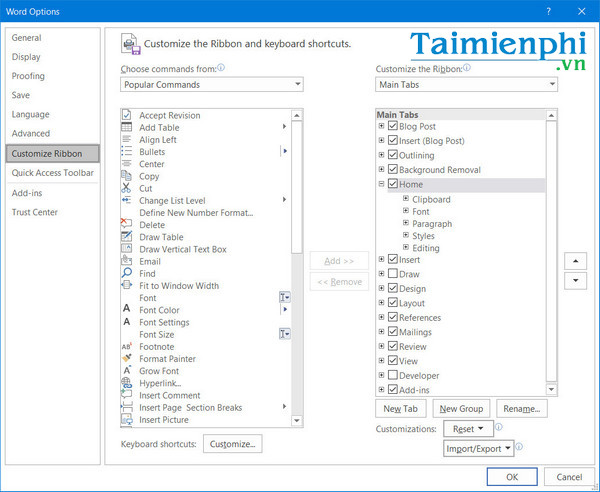Expand the Clipboard group node
This screenshot has height=492, width=600.
click(x=406, y=199)
